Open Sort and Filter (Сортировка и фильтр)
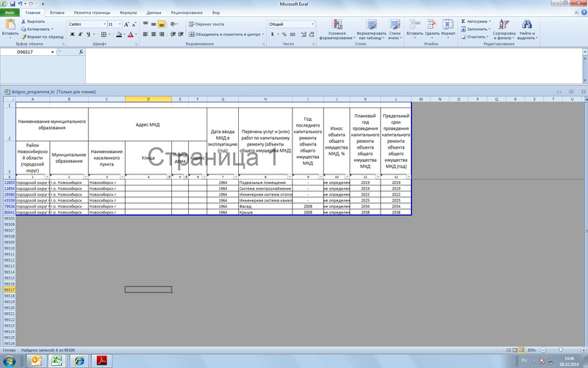The height and width of the screenshot is (368, 588). 504,29
